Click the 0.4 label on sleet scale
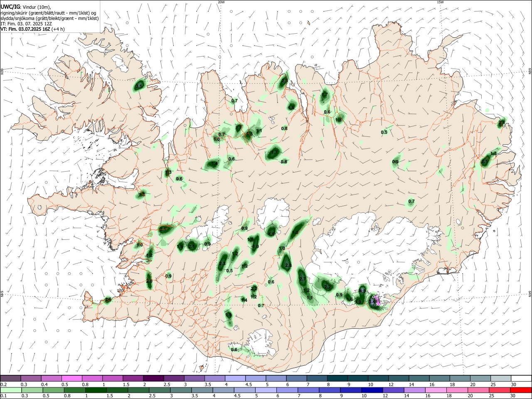 44,384
